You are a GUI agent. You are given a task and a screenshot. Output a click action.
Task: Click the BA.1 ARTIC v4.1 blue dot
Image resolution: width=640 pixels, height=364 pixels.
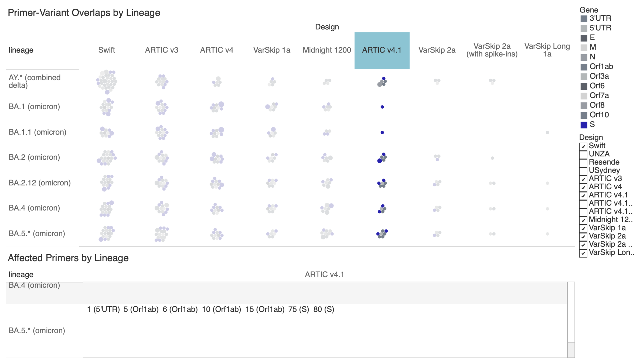382,107
